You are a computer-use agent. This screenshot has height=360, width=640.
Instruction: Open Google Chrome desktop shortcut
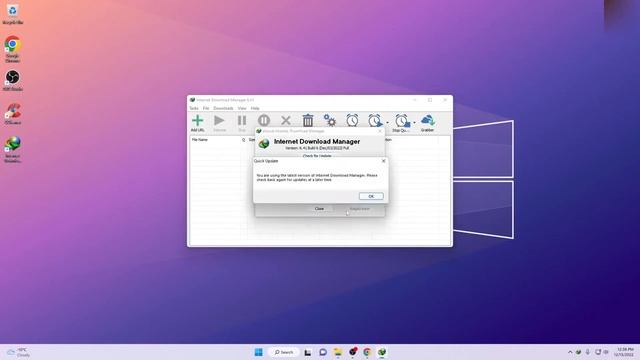coord(13,49)
